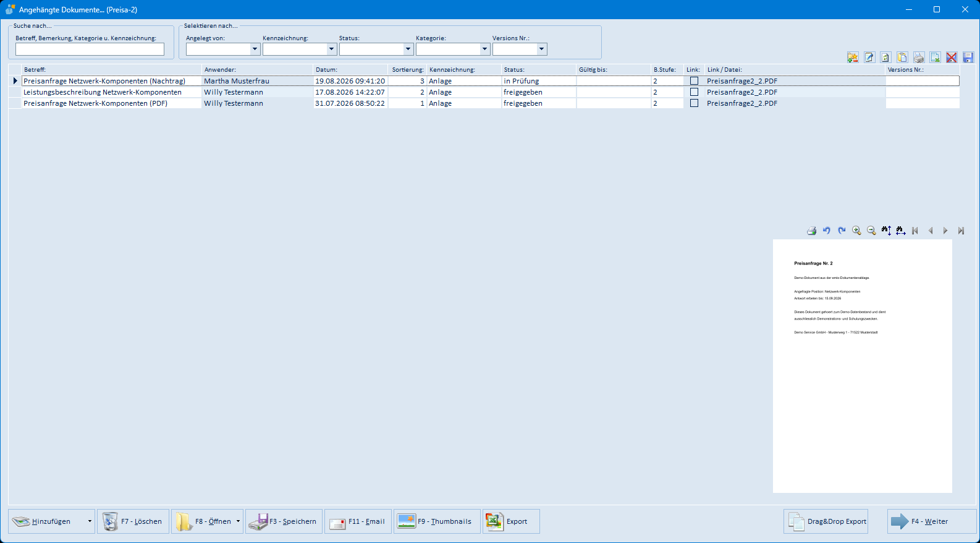The image size is (980, 543).
Task: Click the F4 - Weiter button
Action: (x=932, y=521)
